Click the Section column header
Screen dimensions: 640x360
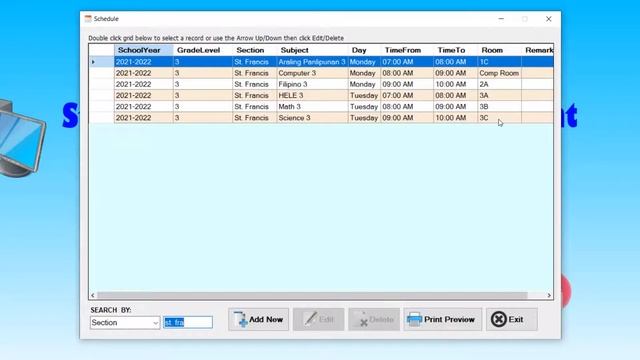[254, 50]
